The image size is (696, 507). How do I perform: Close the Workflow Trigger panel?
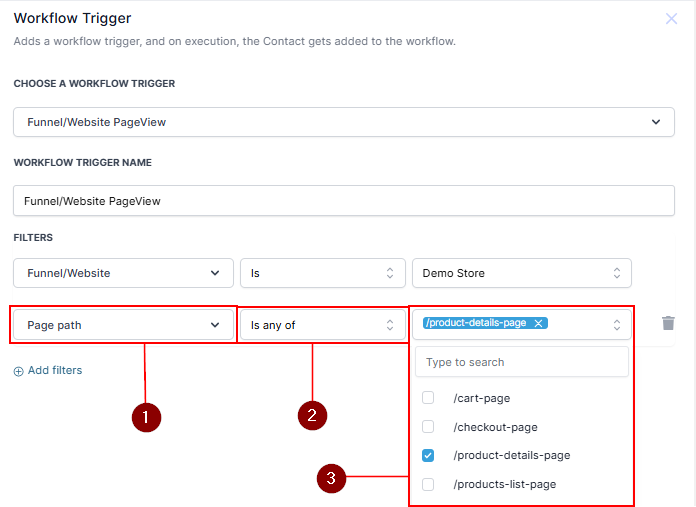coord(671,19)
